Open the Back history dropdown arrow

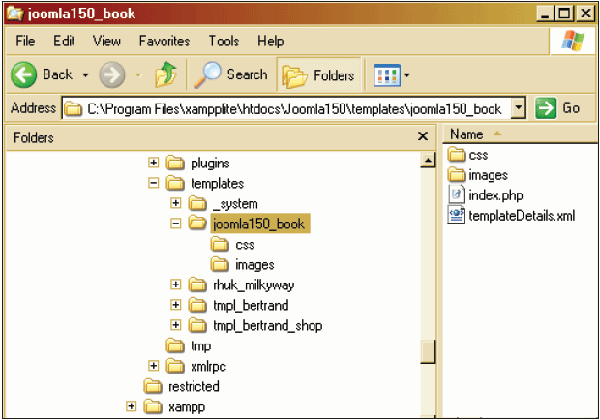click(85, 75)
